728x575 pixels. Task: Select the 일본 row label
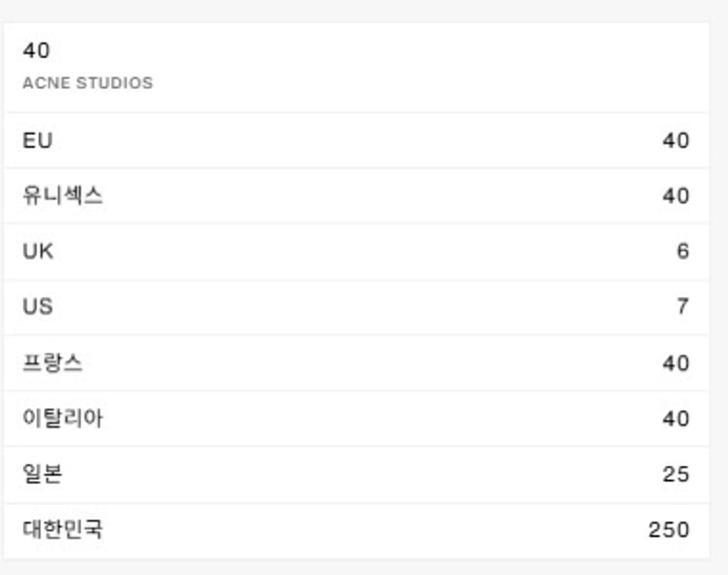coord(43,474)
